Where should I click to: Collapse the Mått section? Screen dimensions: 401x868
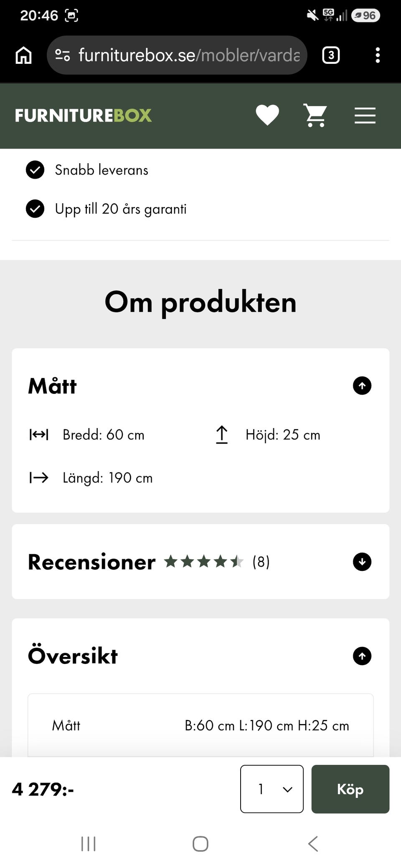pos(362,386)
